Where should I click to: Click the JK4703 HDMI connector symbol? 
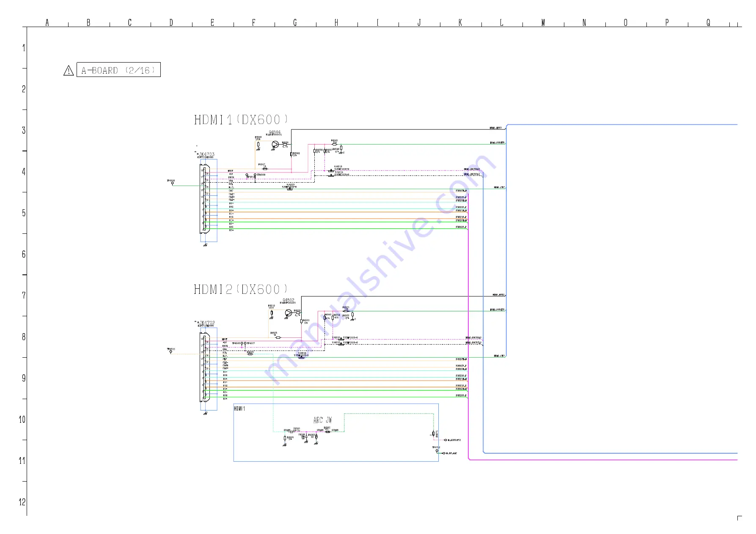click(205, 199)
